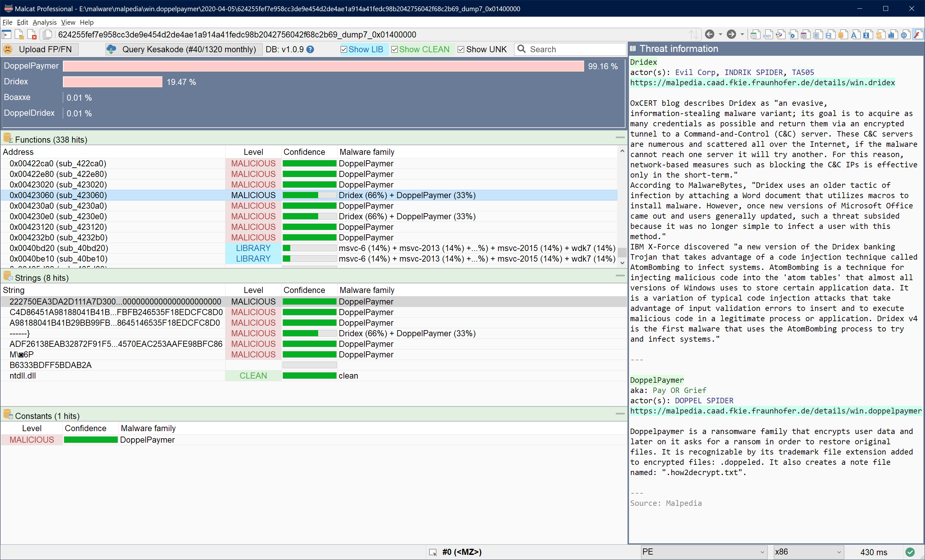Open the blue text lines view icon
Image resolution: width=925 pixels, height=560 pixels.
point(817,35)
